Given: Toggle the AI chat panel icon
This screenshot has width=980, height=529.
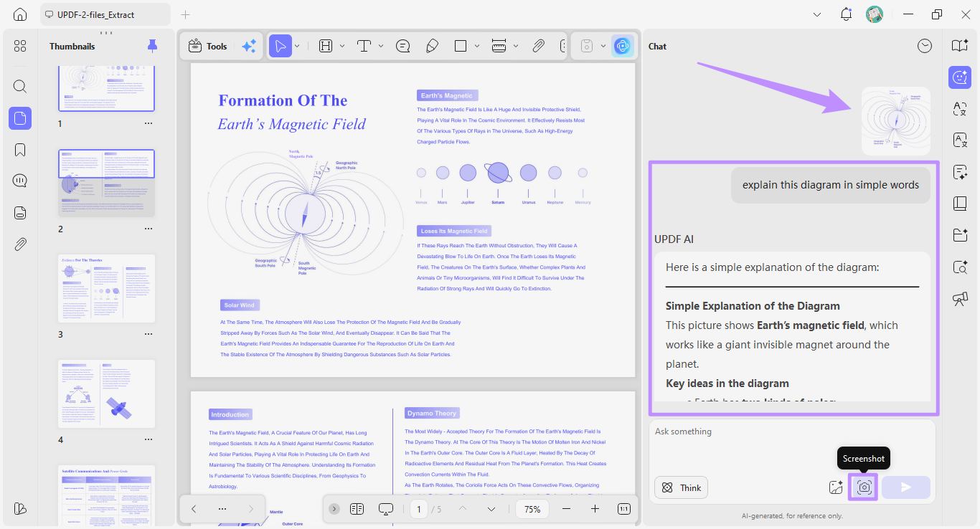Looking at the screenshot, I should click(960, 77).
